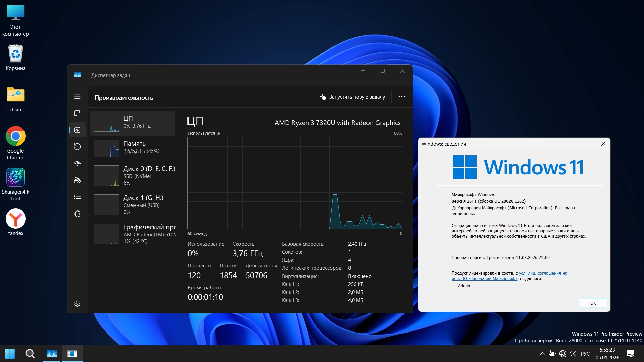Screen dimensions: 644x362
Task: Open the App history page icon
Action: [77, 147]
